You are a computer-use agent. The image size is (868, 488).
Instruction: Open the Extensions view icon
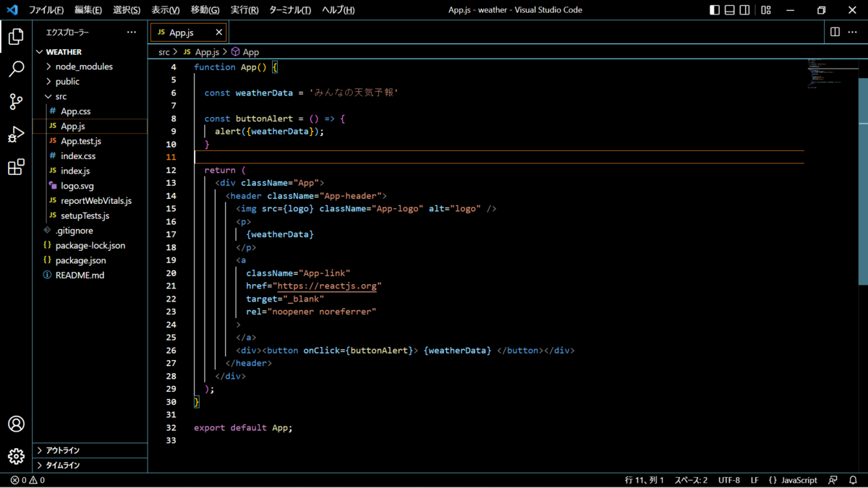point(16,168)
